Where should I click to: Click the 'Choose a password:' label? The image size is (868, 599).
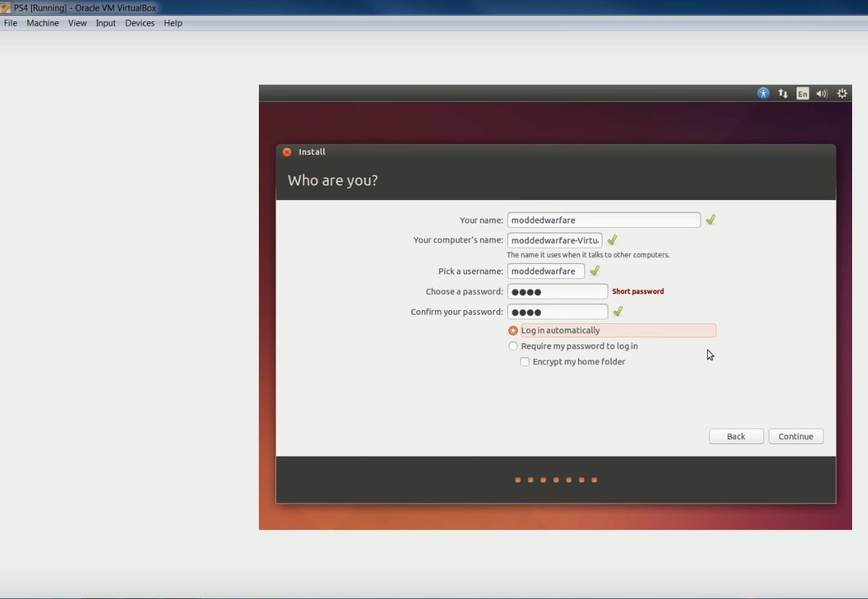[x=464, y=292]
